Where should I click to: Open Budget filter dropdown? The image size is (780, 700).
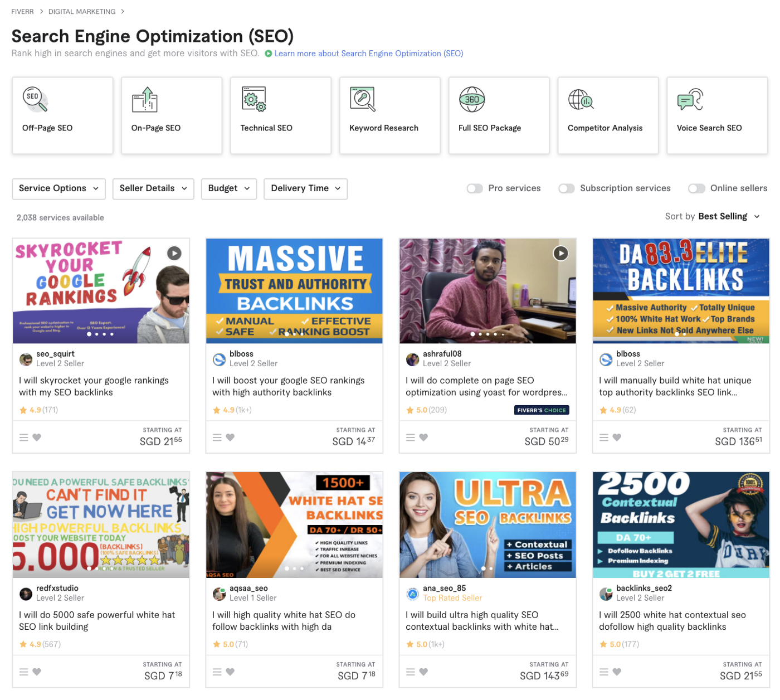[229, 188]
